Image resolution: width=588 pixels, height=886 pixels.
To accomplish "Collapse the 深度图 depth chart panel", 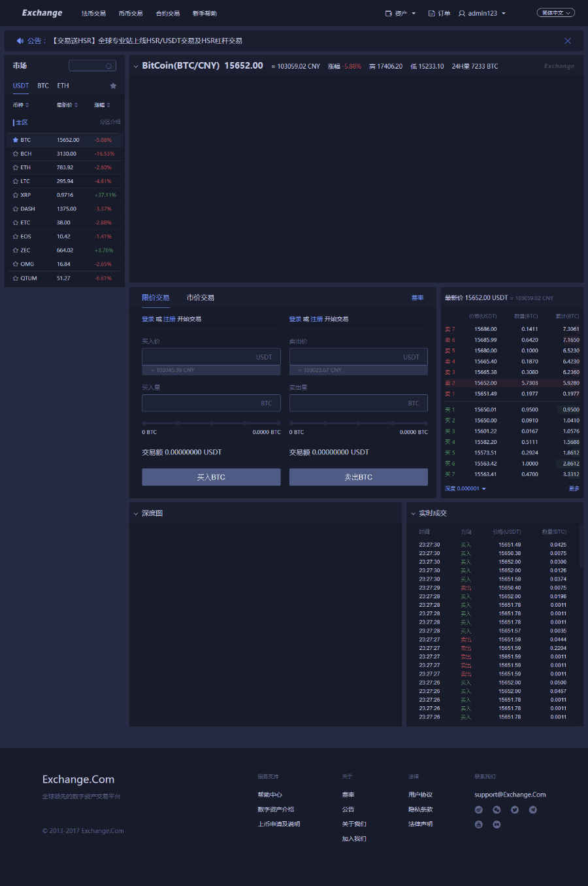I will click(136, 513).
